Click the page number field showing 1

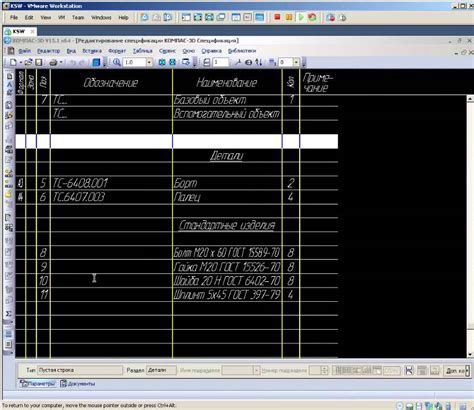(221, 62)
